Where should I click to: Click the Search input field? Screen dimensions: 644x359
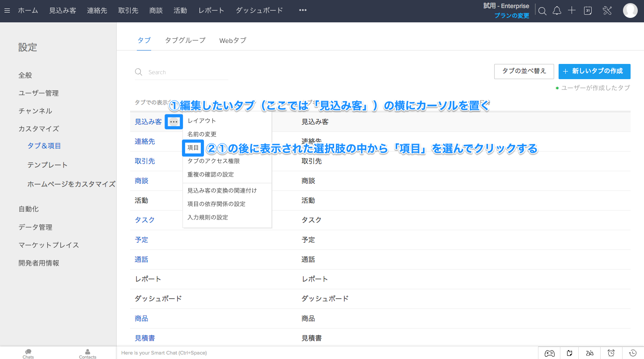[182, 72]
